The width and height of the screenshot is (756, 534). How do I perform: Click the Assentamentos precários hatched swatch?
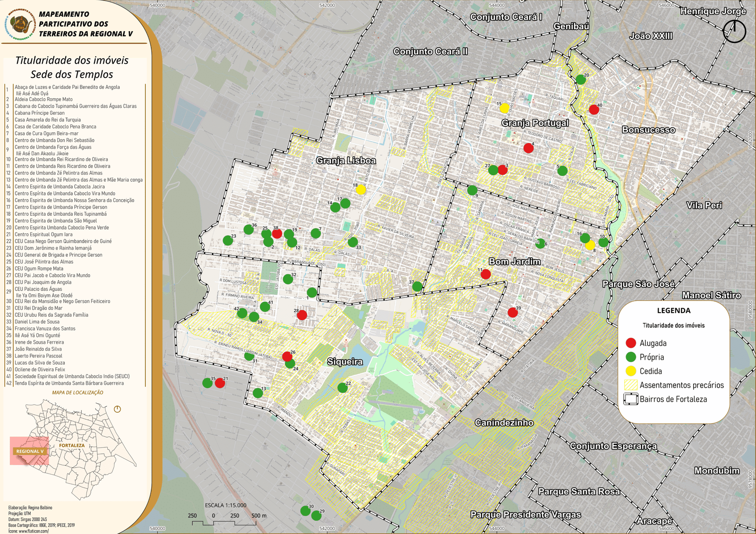631,385
